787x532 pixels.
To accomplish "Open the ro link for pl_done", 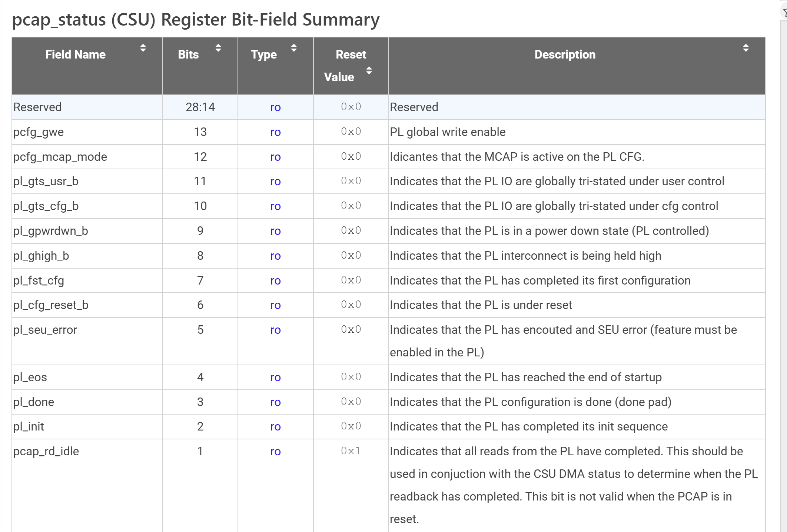I will (x=275, y=402).
